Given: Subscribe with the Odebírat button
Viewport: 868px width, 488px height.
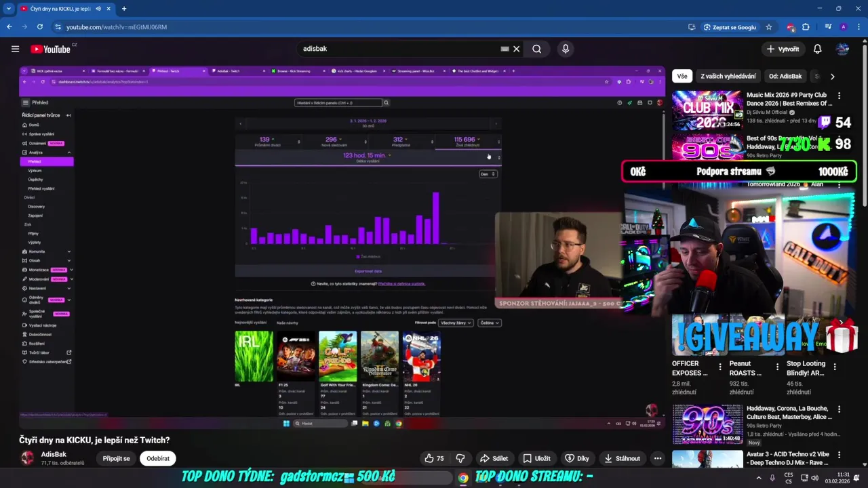Looking at the screenshot, I should tap(158, 458).
